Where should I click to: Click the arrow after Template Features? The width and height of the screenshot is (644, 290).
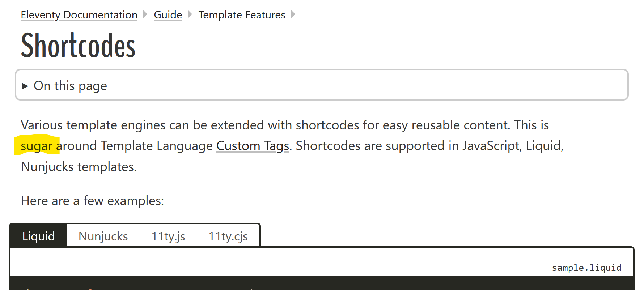tap(293, 14)
